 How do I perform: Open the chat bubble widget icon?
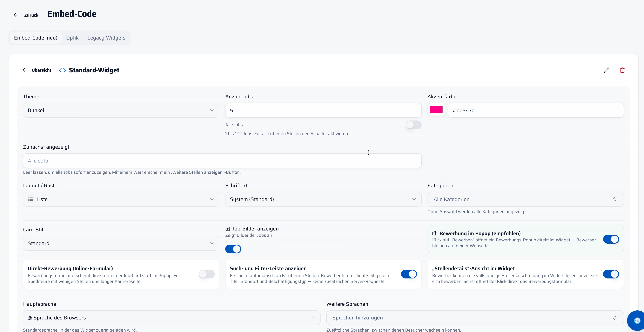tap(637, 320)
